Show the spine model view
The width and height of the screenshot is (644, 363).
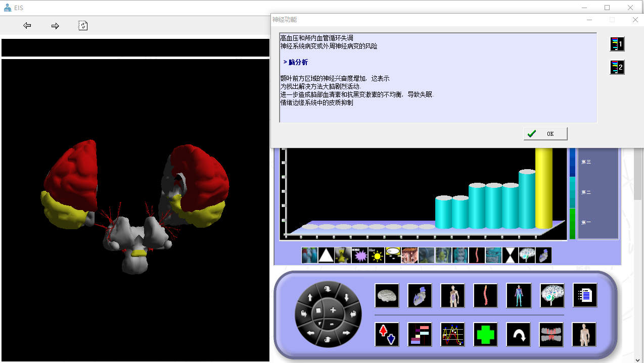click(x=485, y=295)
